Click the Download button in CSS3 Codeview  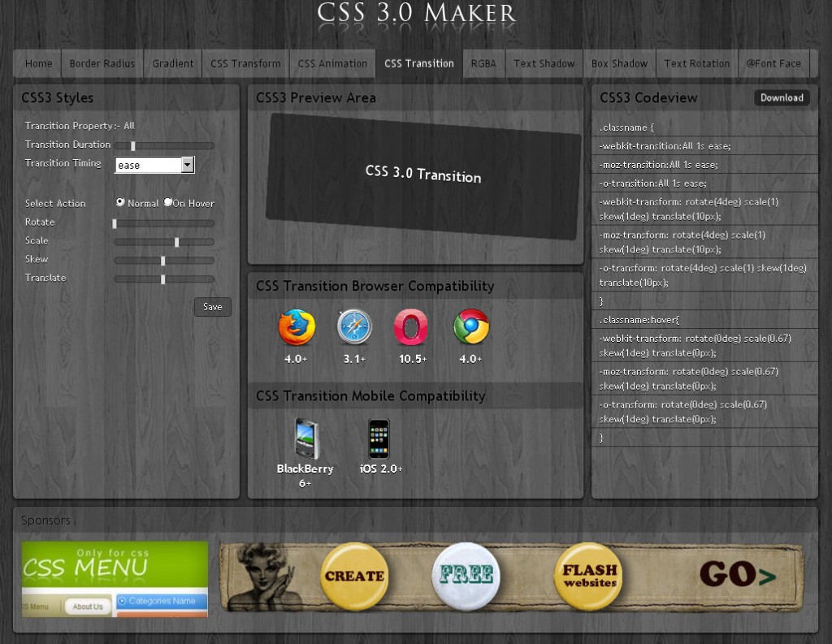[781, 97]
